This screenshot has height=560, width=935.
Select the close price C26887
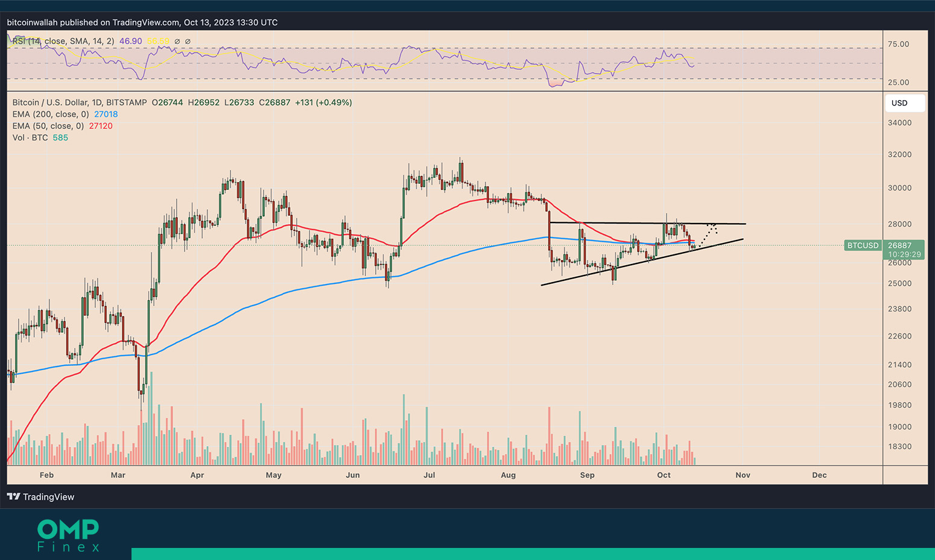click(x=274, y=102)
